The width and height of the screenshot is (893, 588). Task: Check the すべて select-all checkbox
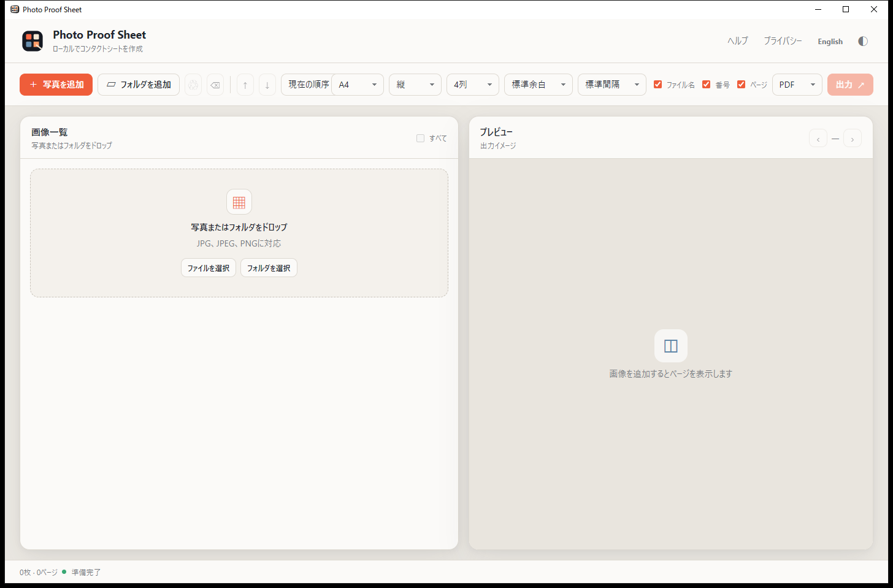(x=420, y=138)
